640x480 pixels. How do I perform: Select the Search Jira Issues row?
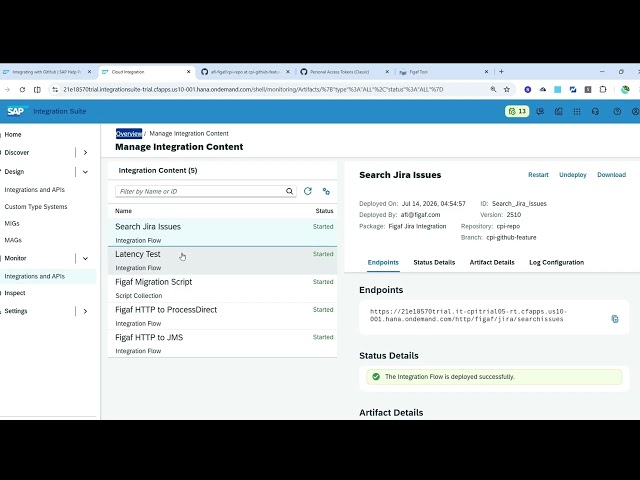coord(222,233)
